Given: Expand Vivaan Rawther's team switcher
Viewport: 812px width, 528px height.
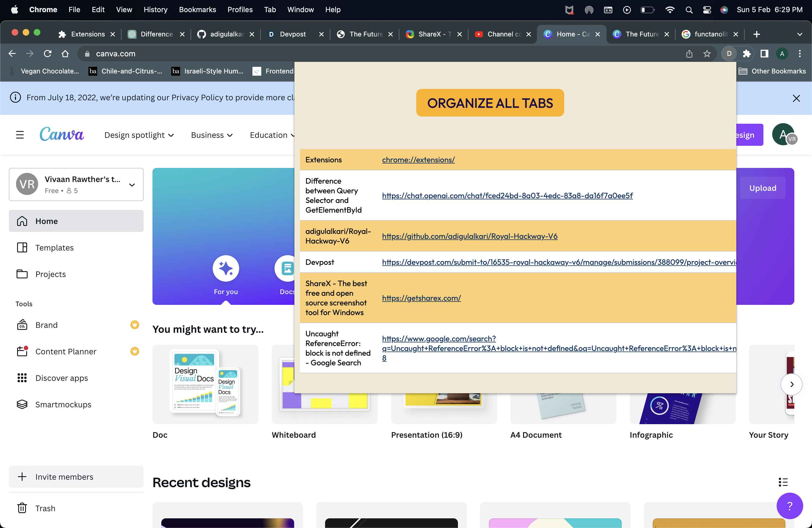Looking at the screenshot, I should click(x=132, y=184).
